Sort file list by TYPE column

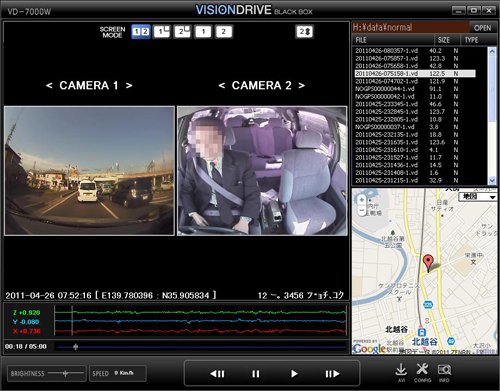point(478,40)
